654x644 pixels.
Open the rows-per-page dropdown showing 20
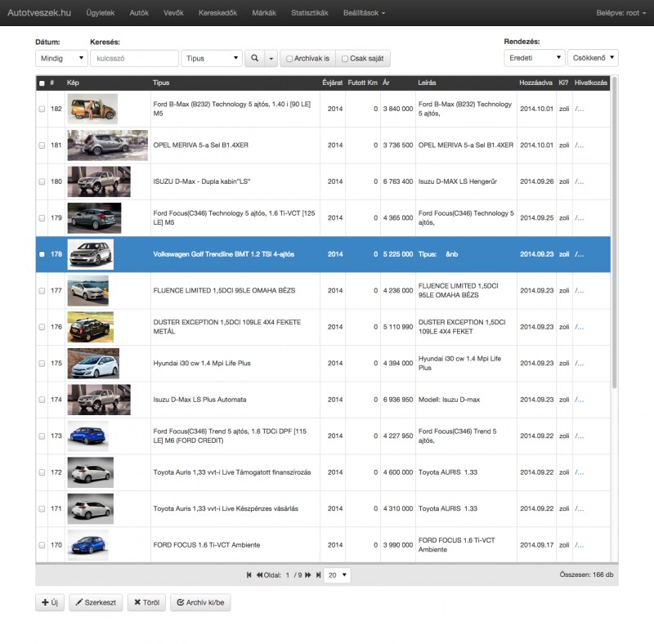tap(337, 575)
